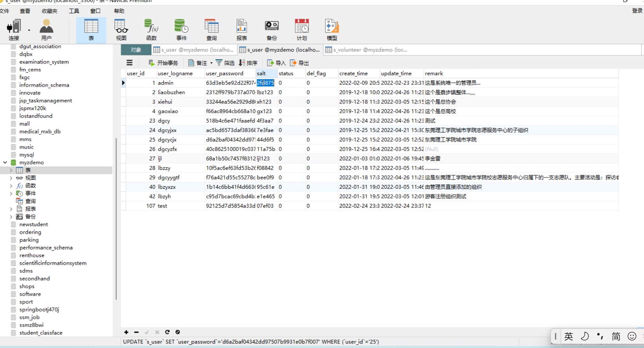Switch to the s_volunteer @myzdemo tab
This screenshot has height=348, width=644.
tap(366, 50)
